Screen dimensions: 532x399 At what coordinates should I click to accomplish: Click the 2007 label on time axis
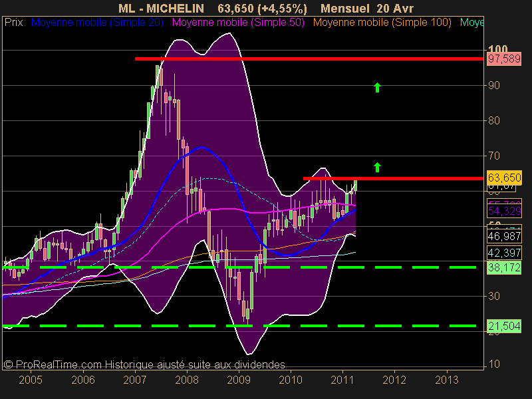pyautogui.click(x=135, y=380)
